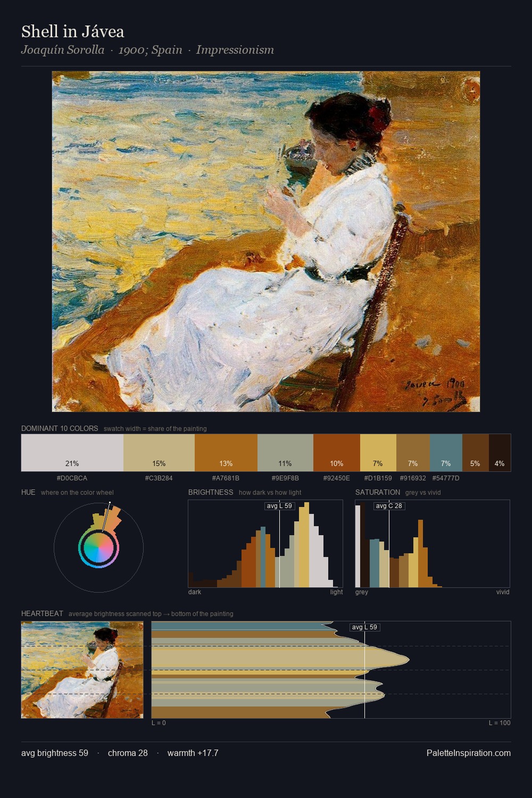Select the 4% near-black swatch
The image size is (532, 798).
click(500, 453)
